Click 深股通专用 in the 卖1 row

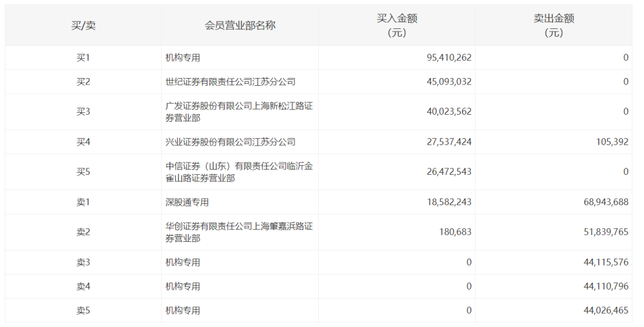[187, 202]
